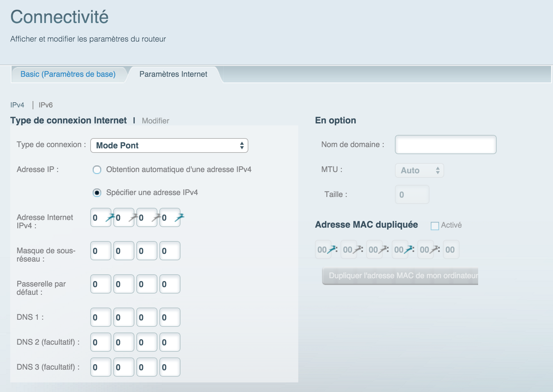Click second Passerelle par défaut octet field
The height and width of the screenshot is (392, 553).
click(x=124, y=284)
